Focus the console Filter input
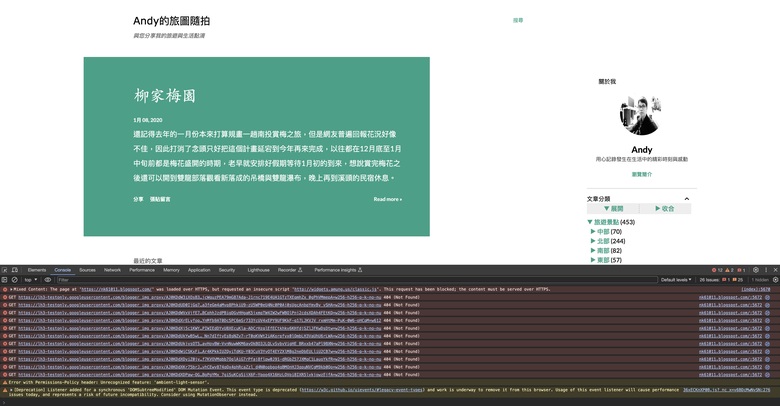 click(357, 280)
